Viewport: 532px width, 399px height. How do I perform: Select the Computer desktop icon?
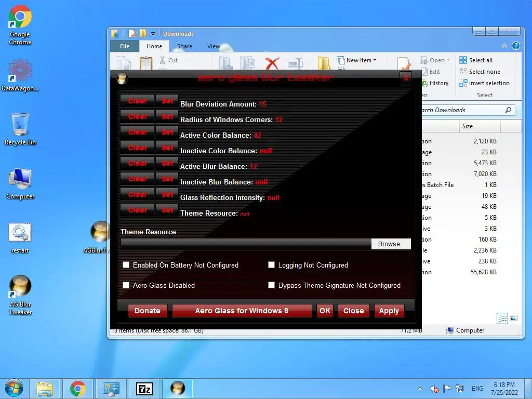pos(20,183)
